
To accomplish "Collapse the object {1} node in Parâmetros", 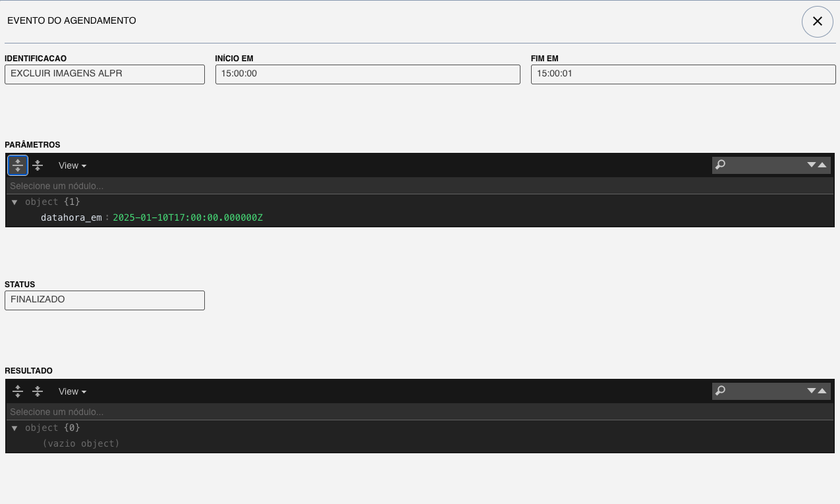I will (14, 202).
